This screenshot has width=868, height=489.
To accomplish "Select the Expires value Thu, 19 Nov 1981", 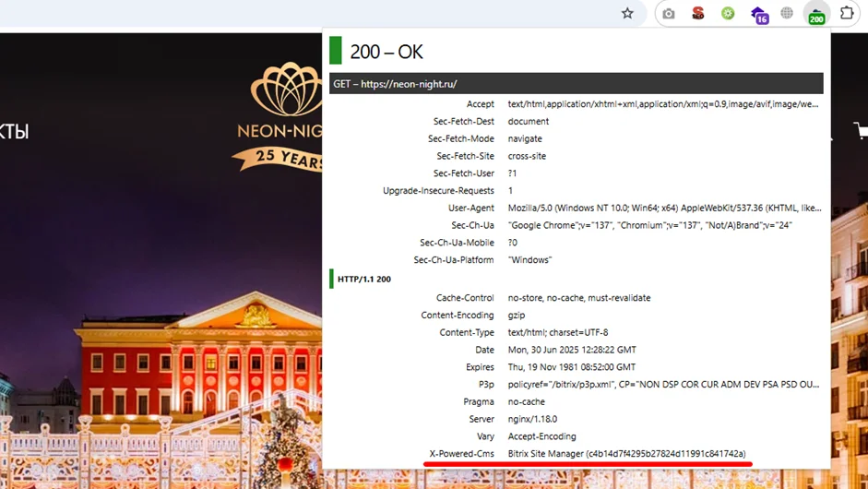I will click(571, 367).
